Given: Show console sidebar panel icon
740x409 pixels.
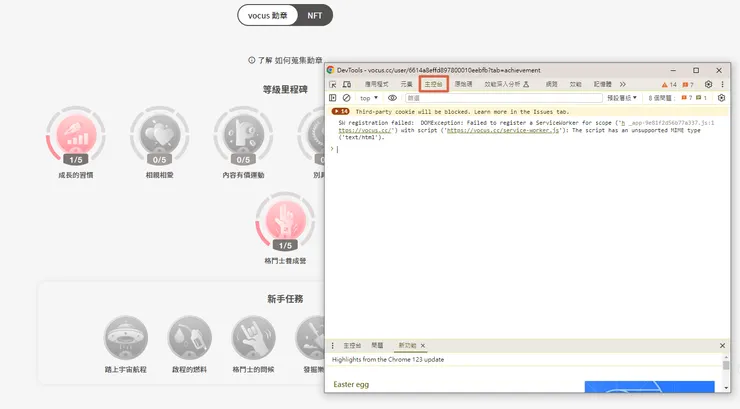Looking at the screenshot, I should (x=333, y=98).
